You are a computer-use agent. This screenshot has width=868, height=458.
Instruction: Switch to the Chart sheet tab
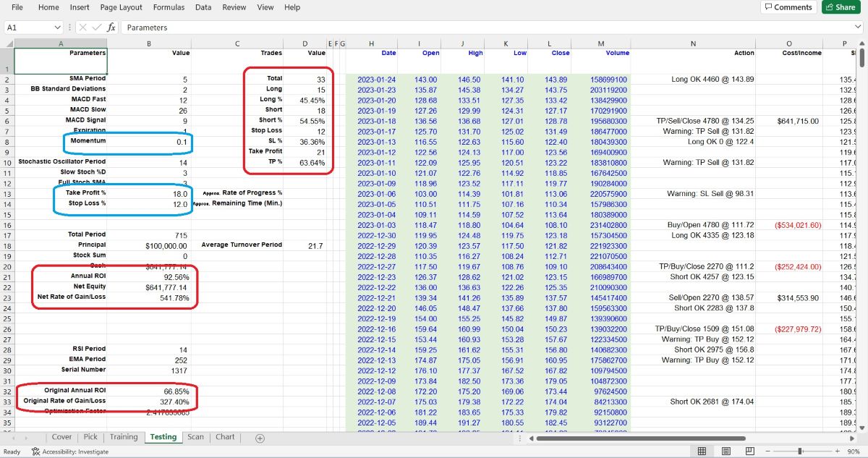(225, 437)
